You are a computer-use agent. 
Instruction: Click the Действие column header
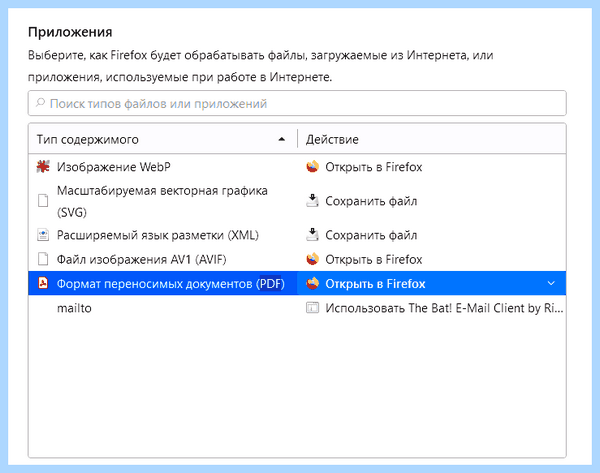(432, 139)
